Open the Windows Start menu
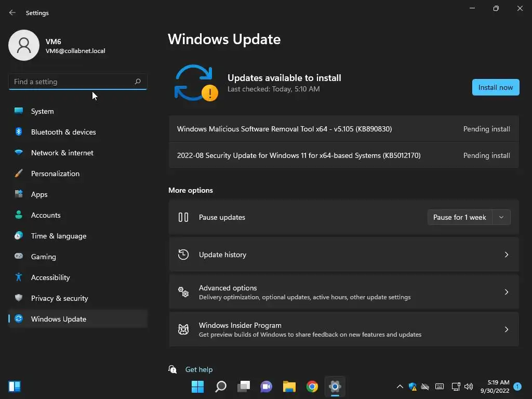Image resolution: width=532 pixels, height=399 pixels. pyautogui.click(x=197, y=387)
